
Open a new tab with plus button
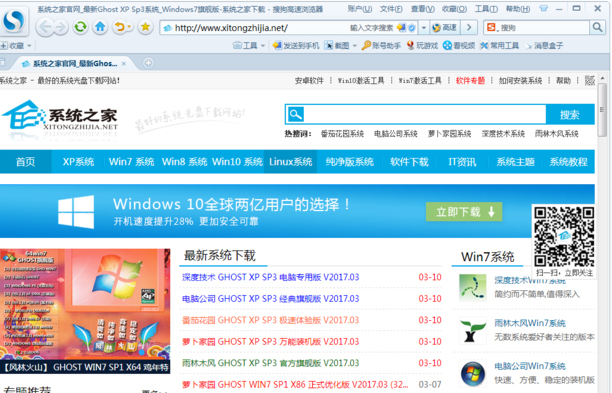148,63
